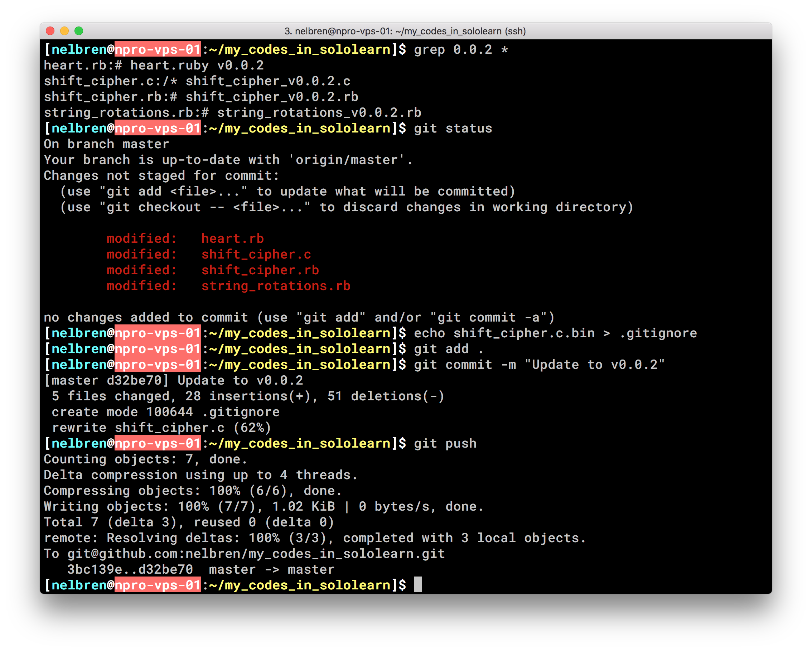Click the github.com remote URL line
Screen dimensions: 812x651
[256, 554]
